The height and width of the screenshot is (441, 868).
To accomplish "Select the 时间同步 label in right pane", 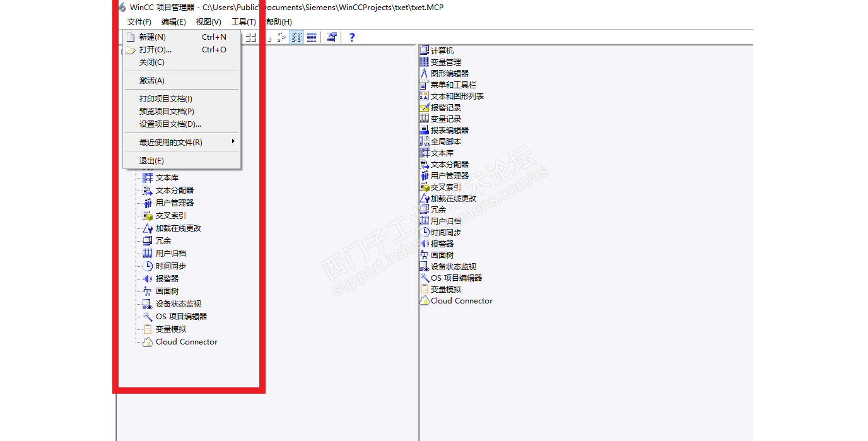I will [446, 233].
